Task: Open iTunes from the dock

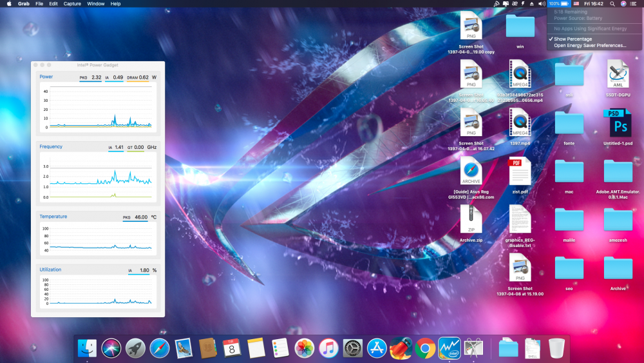Action: click(328, 349)
